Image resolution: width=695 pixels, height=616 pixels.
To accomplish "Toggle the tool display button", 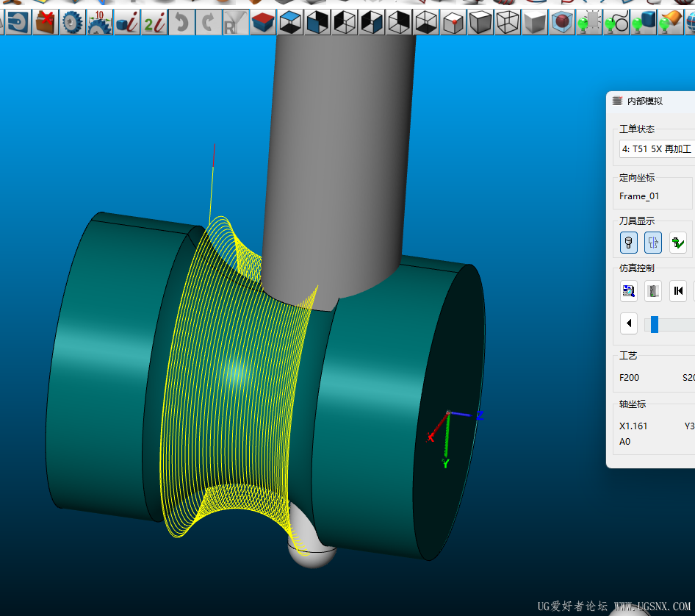I will (x=629, y=242).
